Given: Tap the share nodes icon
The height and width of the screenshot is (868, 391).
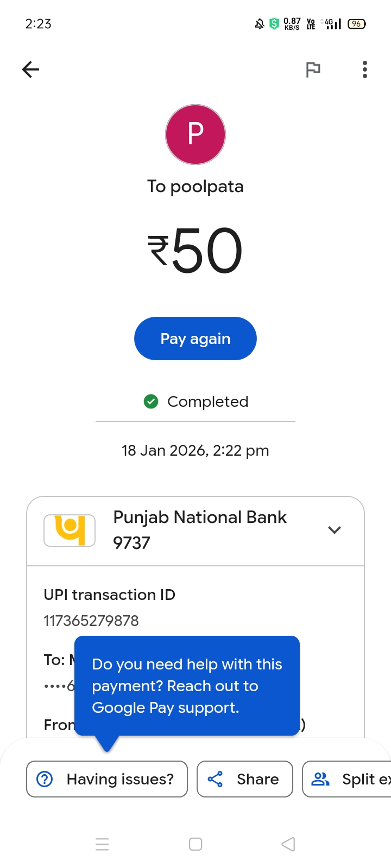Looking at the screenshot, I should point(215,779).
